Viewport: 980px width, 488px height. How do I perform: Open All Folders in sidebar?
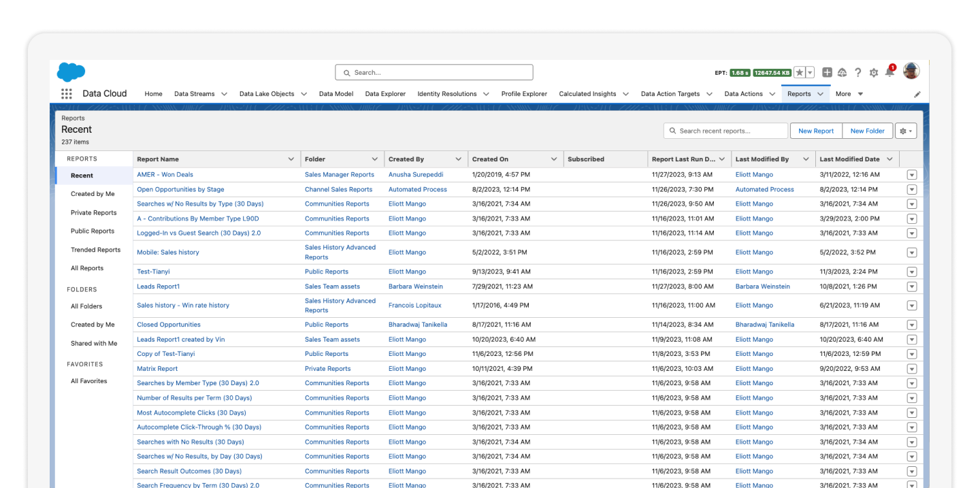[86, 306]
